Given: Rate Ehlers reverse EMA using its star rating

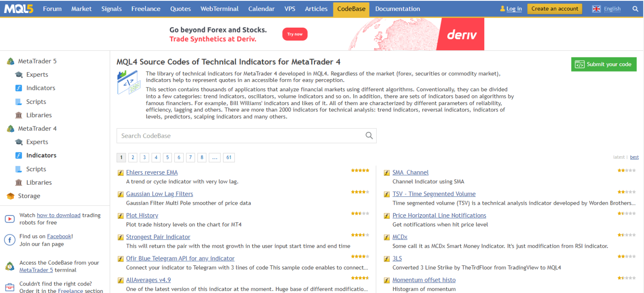Looking at the screenshot, I should 361,170.
